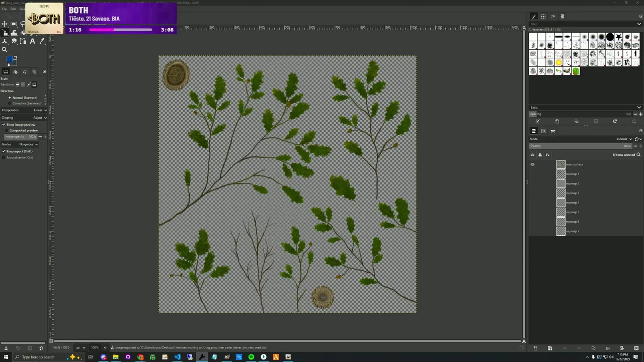This screenshot has height=362, width=644.
Task: Toggle Show image preview checkbox
Action: pyautogui.click(x=4, y=124)
